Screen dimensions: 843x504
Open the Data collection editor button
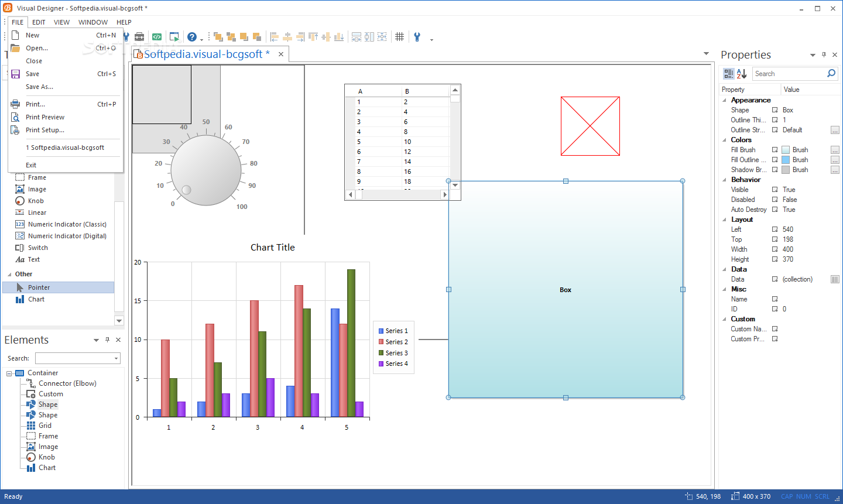835,279
